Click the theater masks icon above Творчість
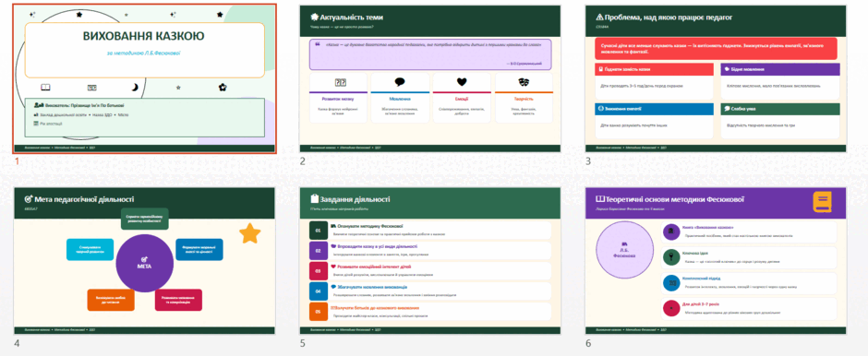Screen dimensions: 868x356 tap(524, 82)
